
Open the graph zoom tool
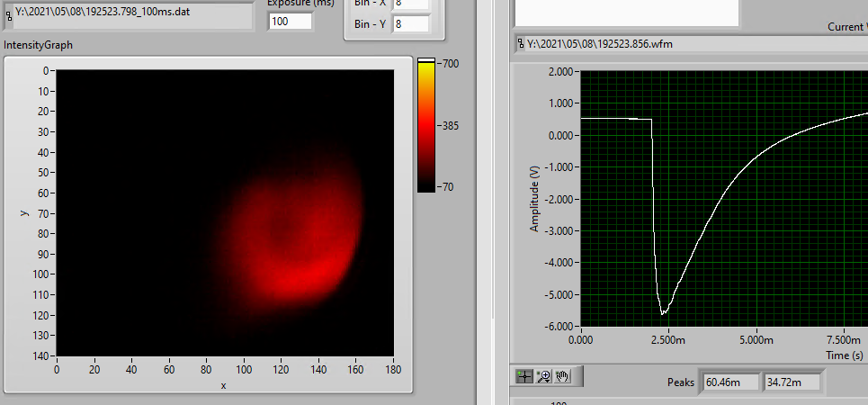543,376
